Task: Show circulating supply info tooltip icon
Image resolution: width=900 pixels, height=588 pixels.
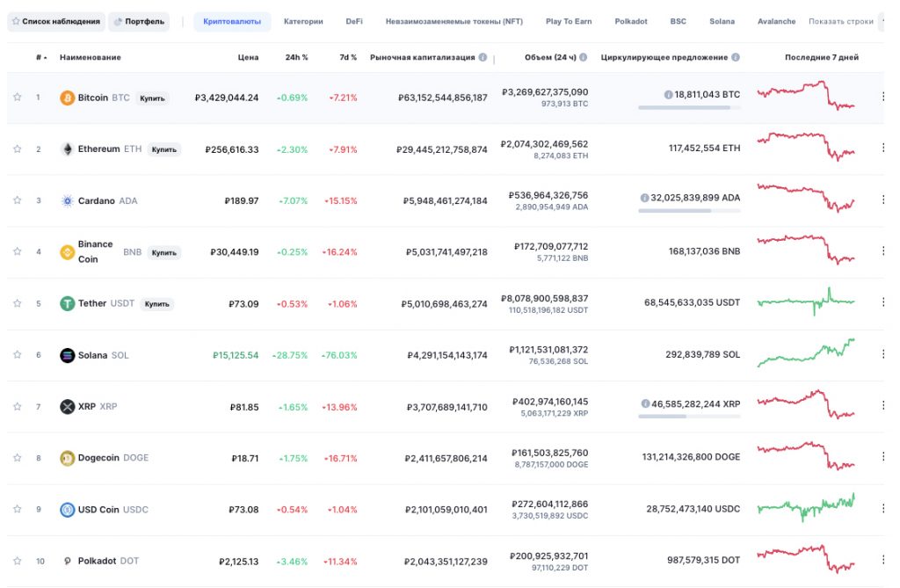Action: coord(736,57)
